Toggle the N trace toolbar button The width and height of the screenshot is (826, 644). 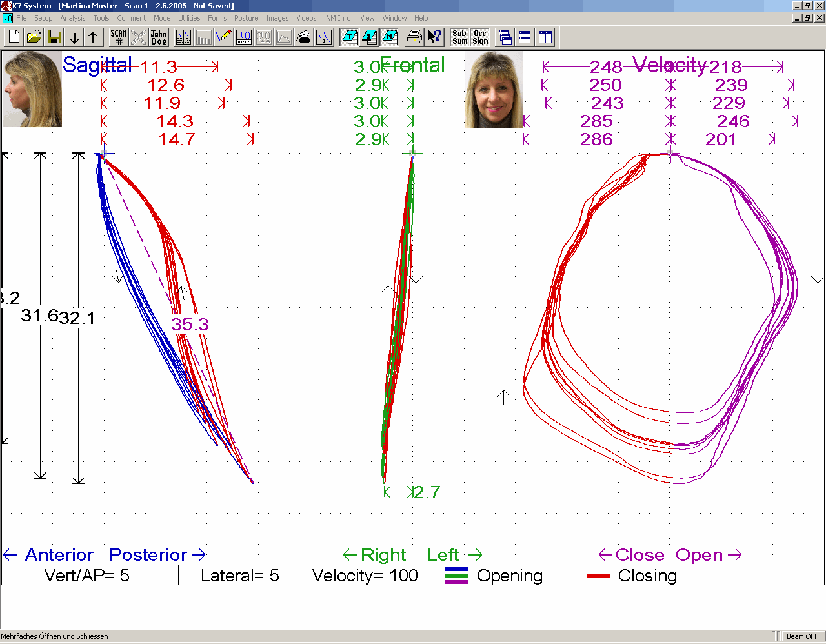click(x=390, y=37)
